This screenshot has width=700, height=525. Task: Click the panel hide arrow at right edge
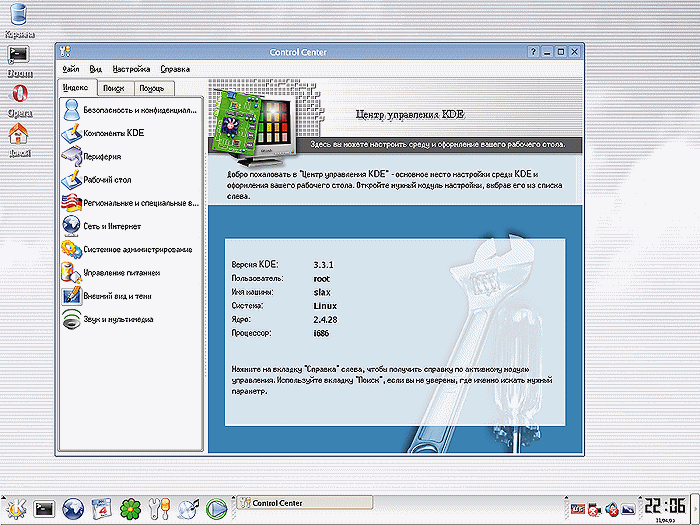click(696, 508)
